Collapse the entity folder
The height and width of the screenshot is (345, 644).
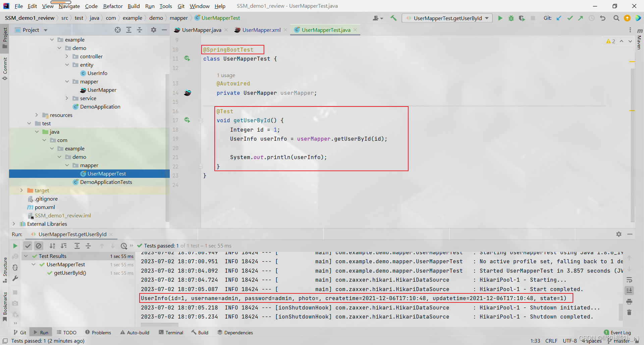[x=67, y=65]
